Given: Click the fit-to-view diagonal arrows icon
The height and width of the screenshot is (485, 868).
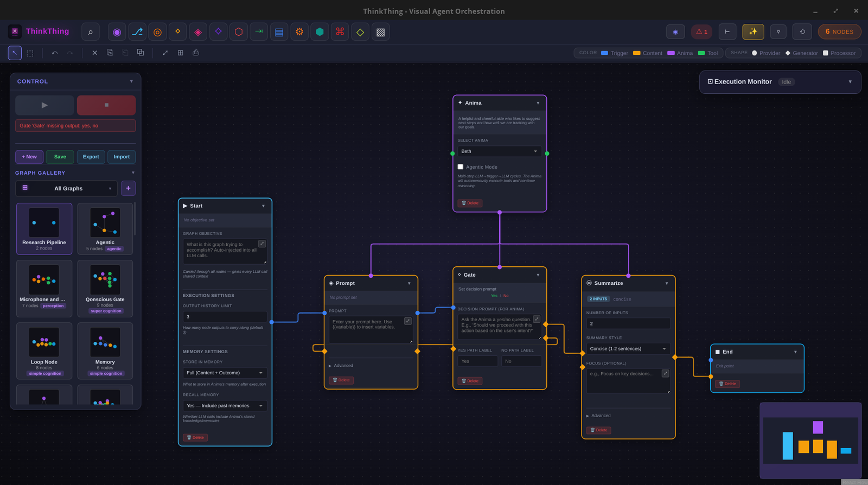Looking at the screenshot, I should point(165,53).
